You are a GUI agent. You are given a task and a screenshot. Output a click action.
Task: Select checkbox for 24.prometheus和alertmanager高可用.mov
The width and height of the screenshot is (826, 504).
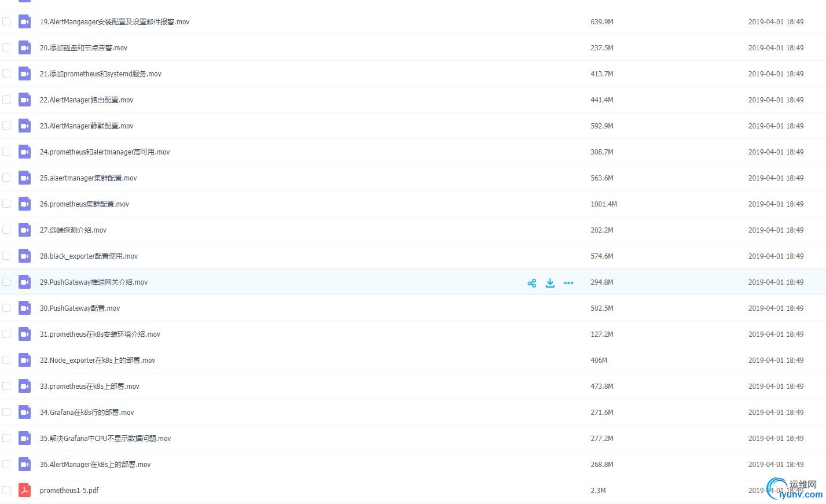(x=6, y=152)
